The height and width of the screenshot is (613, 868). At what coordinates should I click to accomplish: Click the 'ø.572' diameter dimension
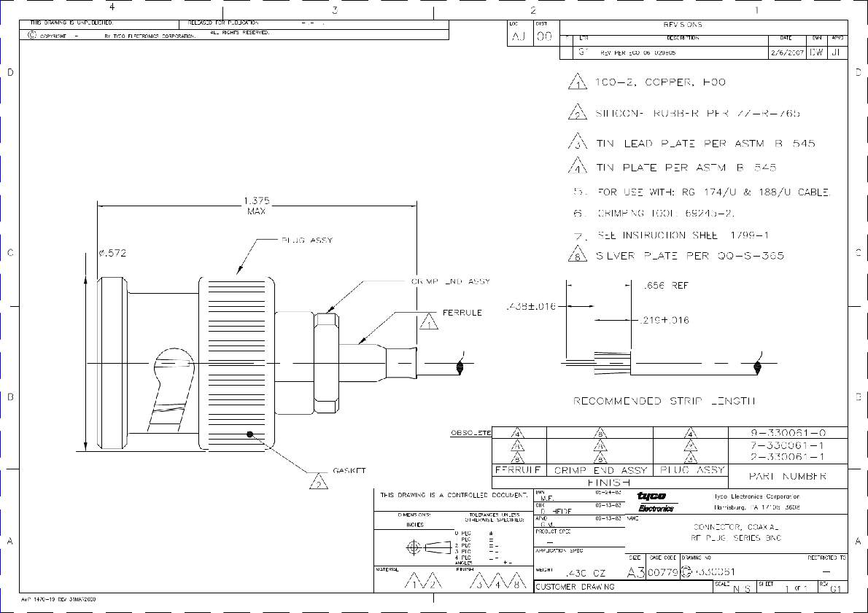pyautogui.click(x=112, y=253)
